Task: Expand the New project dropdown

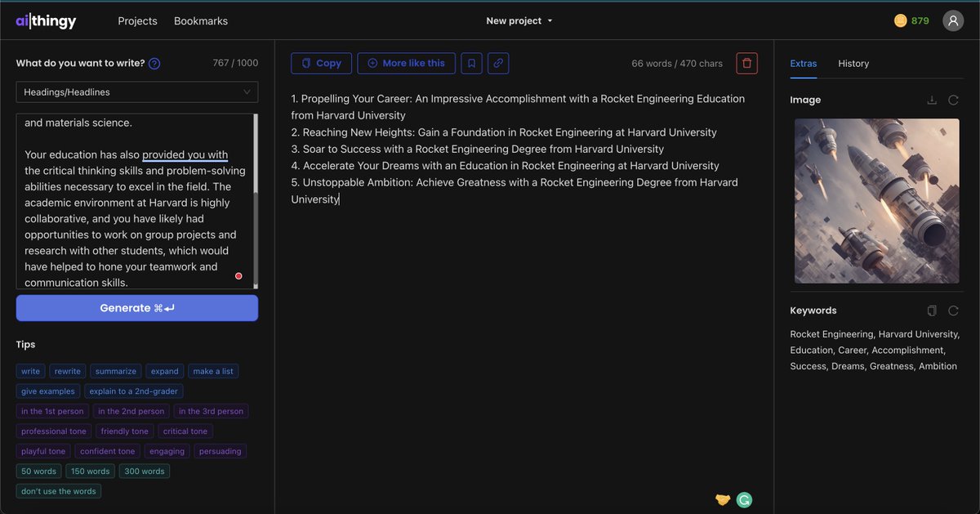Action: tap(519, 21)
